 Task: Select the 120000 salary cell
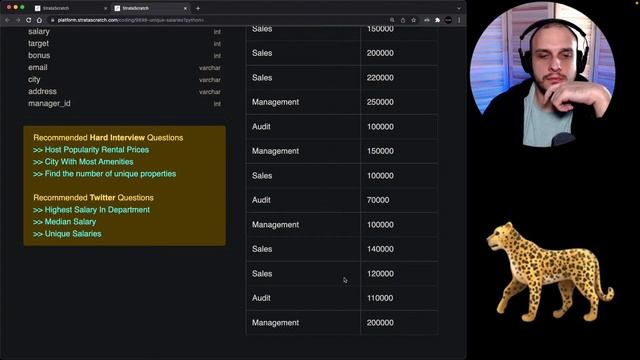(x=399, y=273)
